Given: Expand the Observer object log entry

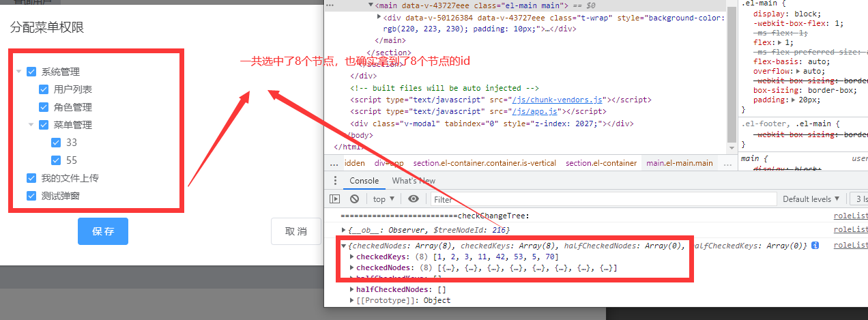Looking at the screenshot, I should [x=343, y=230].
